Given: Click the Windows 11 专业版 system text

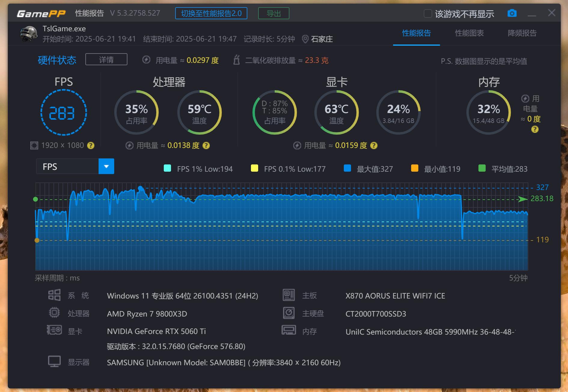Looking at the screenshot, I should click(182, 296).
